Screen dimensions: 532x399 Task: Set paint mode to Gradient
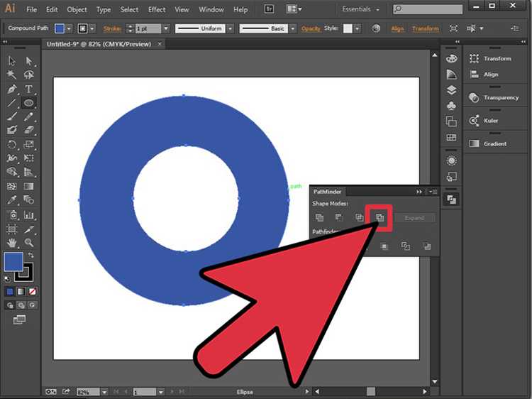point(21,291)
